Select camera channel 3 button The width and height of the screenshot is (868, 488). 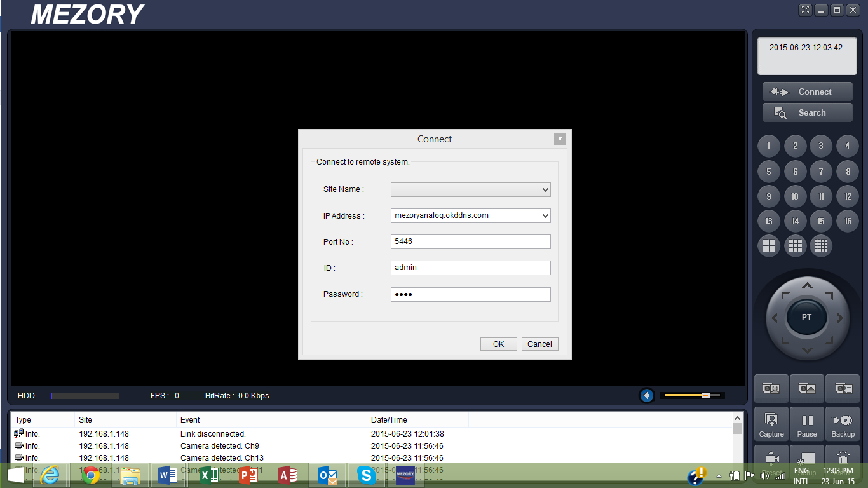(821, 146)
